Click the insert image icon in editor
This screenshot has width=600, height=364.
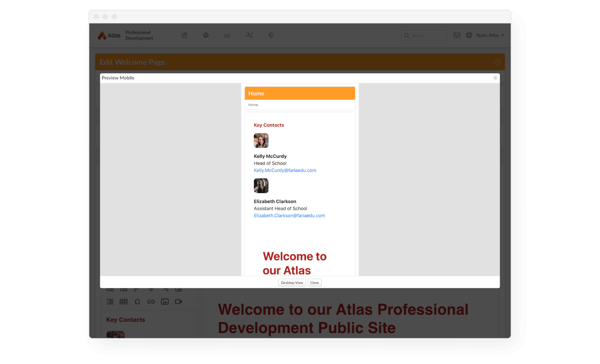165,302
